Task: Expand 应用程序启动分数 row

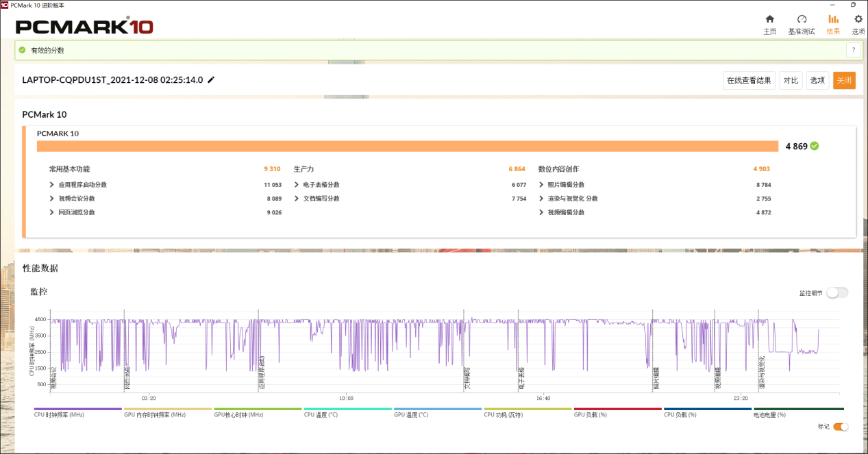Action: (x=52, y=185)
